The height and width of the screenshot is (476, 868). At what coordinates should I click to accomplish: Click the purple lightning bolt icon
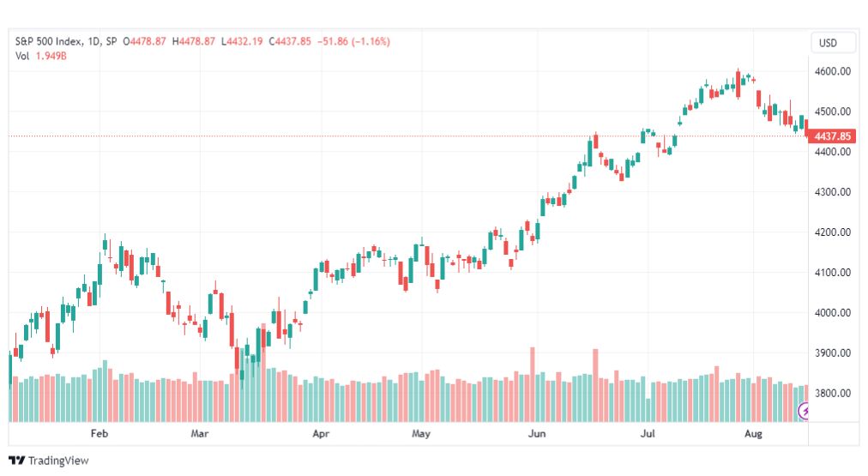(x=804, y=411)
